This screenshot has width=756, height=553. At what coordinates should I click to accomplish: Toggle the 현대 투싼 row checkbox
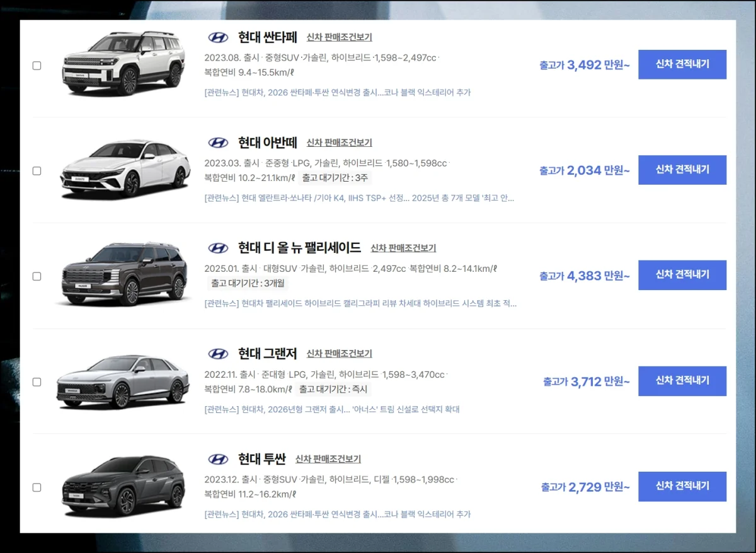point(37,487)
